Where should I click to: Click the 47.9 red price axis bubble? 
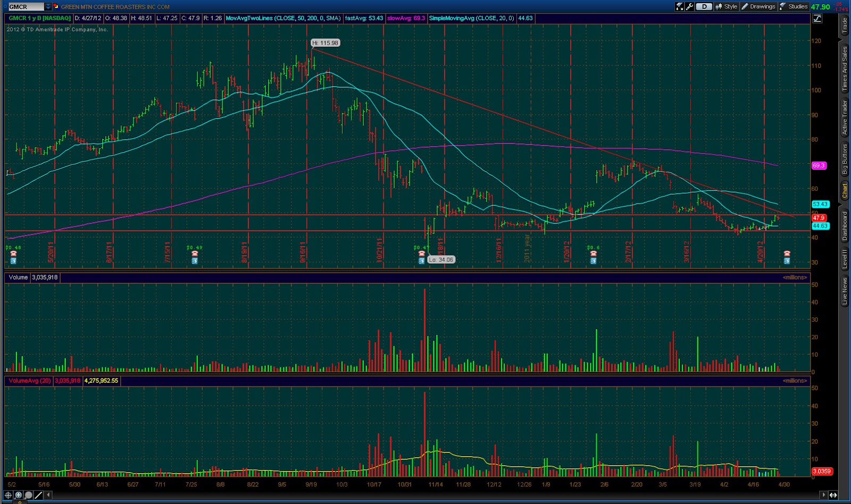pyautogui.click(x=819, y=218)
